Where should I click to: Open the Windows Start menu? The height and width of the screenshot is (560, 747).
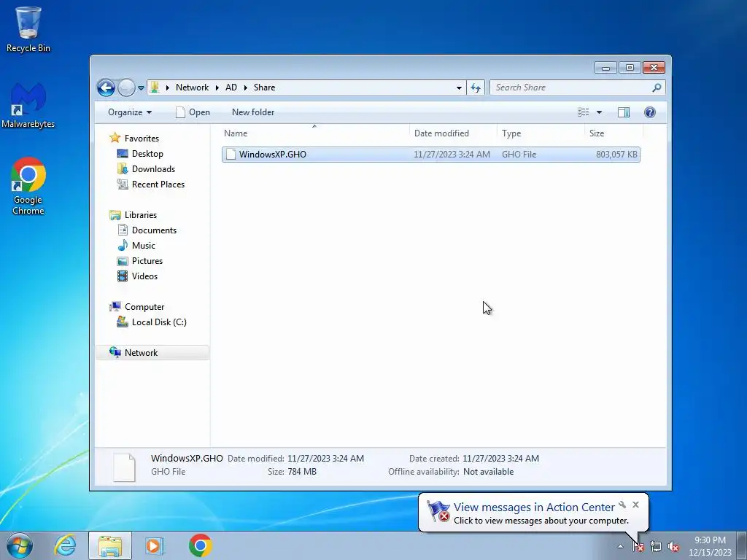pyautogui.click(x=20, y=545)
